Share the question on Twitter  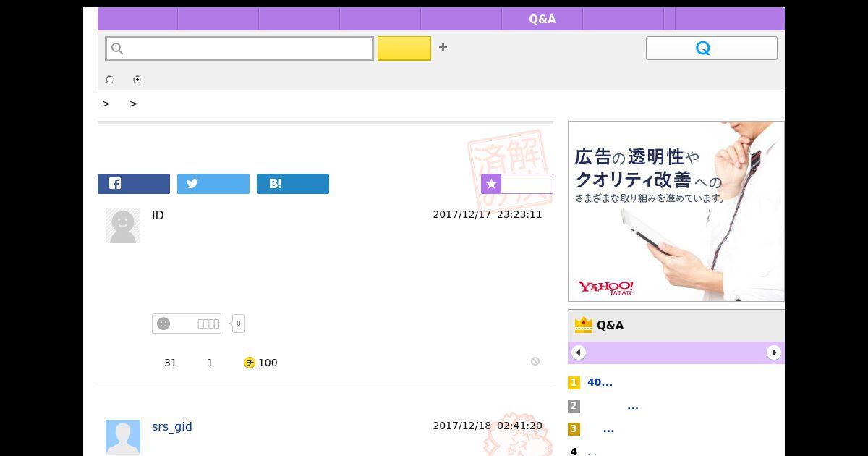[213, 184]
